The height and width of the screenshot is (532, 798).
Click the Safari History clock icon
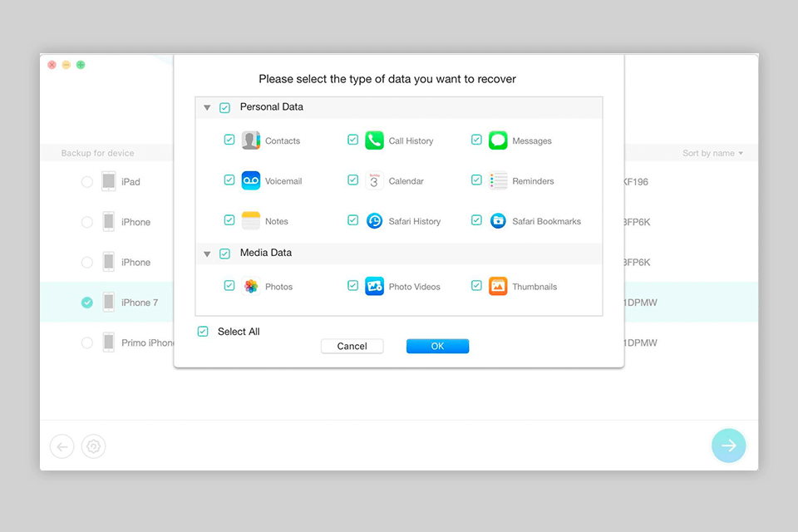coord(375,221)
